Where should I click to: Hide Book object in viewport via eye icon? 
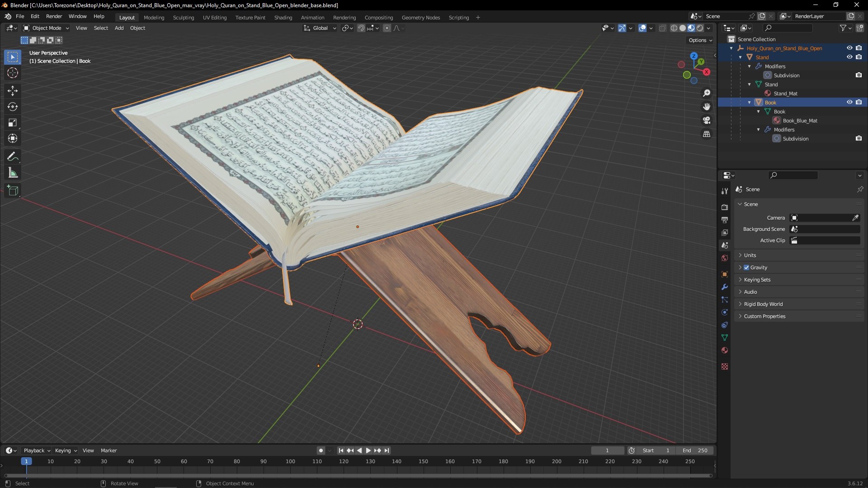849,102
